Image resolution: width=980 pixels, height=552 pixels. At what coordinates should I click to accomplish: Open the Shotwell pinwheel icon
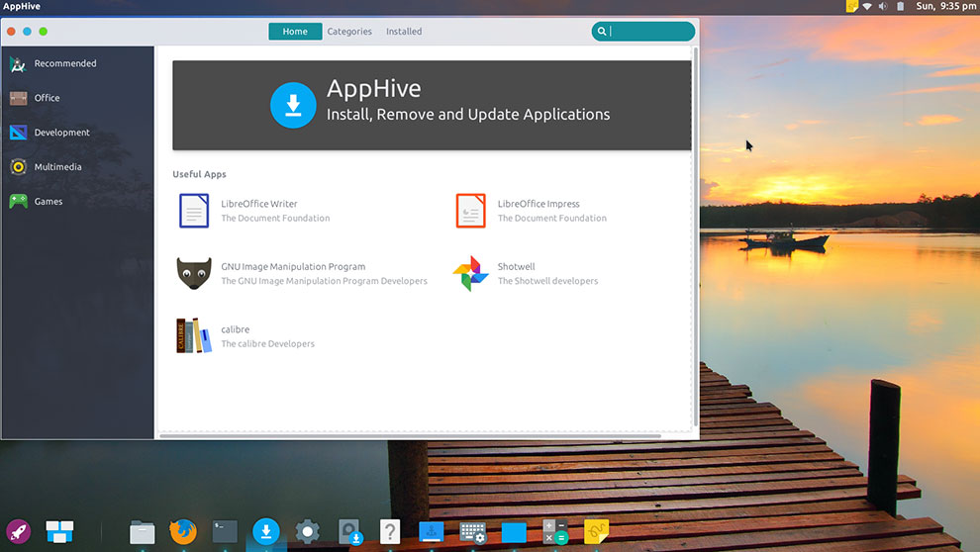coord(470,273)
